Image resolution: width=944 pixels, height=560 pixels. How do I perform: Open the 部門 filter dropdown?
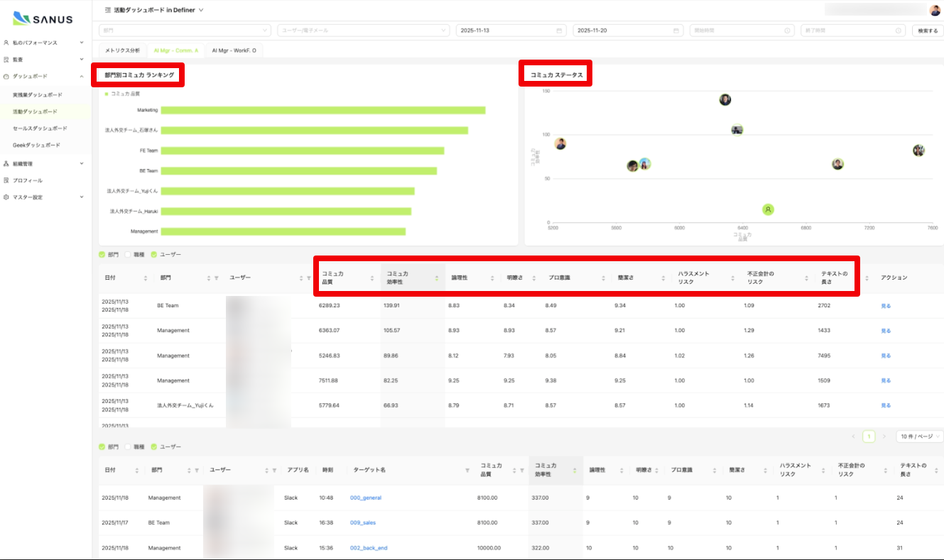pos(185,31)
